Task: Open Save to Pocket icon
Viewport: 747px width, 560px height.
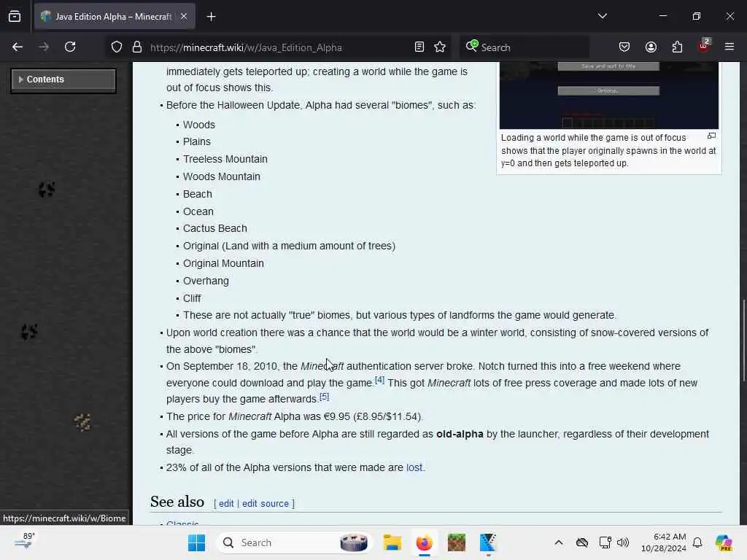Action: 624,47
